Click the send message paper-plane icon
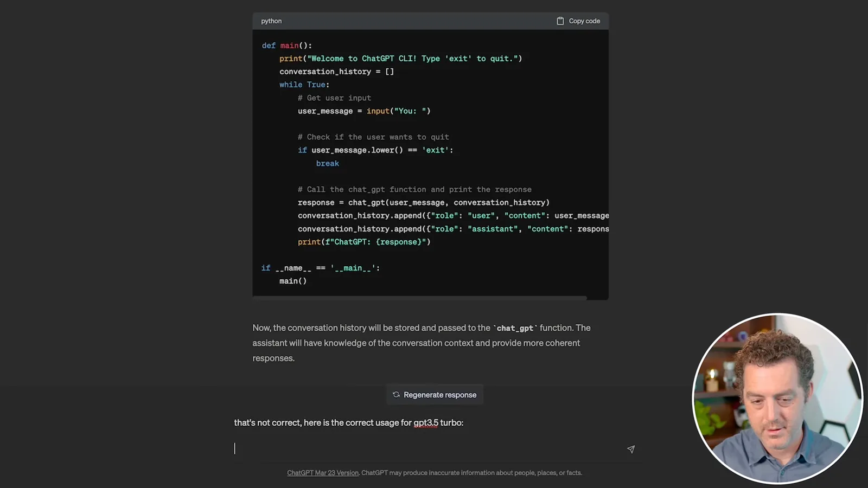Screen dimensions: 868x488 pyautogui.click(x=631, y=449)
